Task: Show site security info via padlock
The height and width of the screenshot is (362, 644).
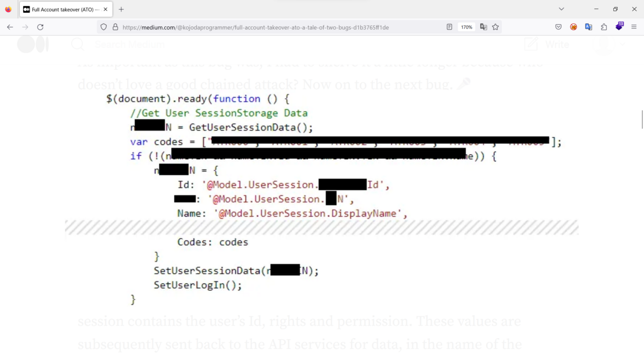Action: click(115, 27)
